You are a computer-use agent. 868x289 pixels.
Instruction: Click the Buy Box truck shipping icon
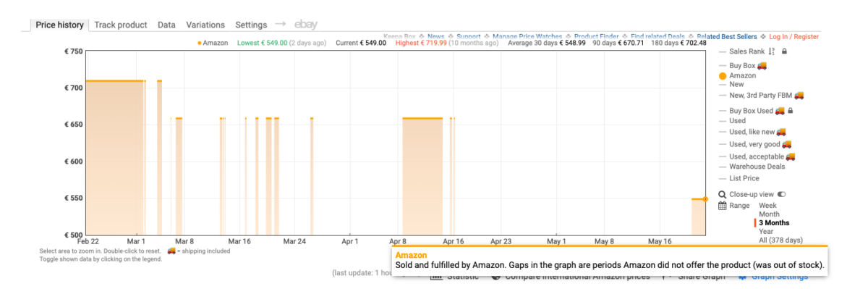(762, 65)
